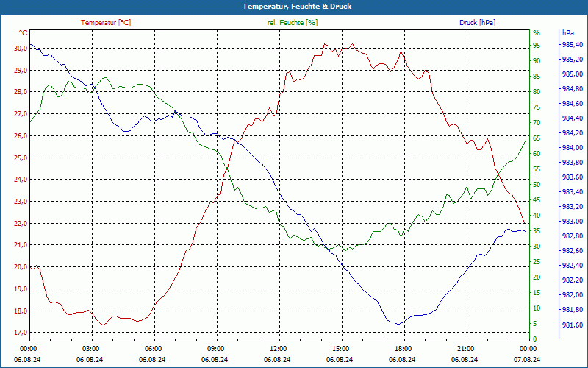Click the "40" humidity axis tick
588x368 pixels.
coord(537,216)
